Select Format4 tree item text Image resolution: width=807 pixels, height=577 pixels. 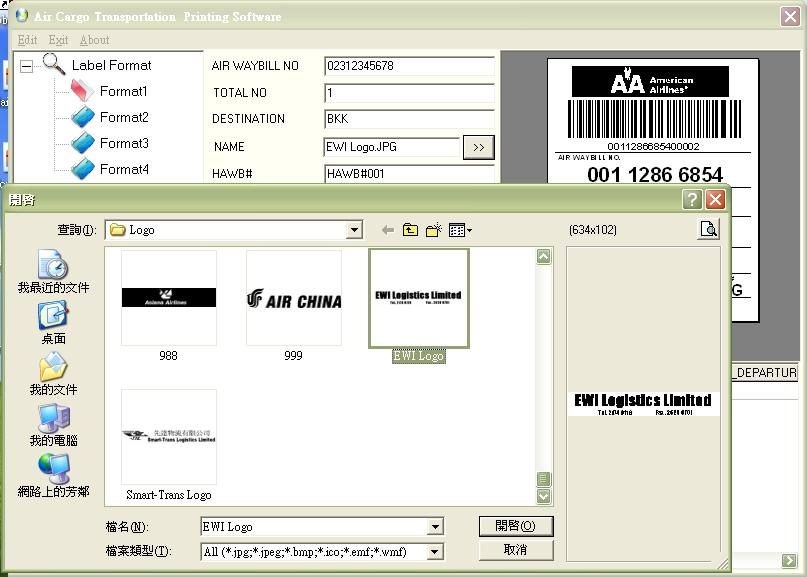pyautogui.click(x=124, y=169)
